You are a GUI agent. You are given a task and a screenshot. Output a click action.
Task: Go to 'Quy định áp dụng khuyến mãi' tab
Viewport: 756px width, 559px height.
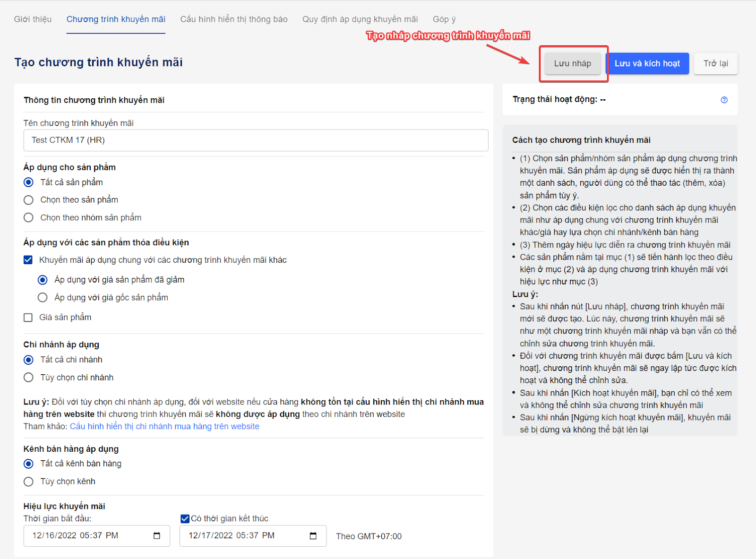click(x=360, y=19)
